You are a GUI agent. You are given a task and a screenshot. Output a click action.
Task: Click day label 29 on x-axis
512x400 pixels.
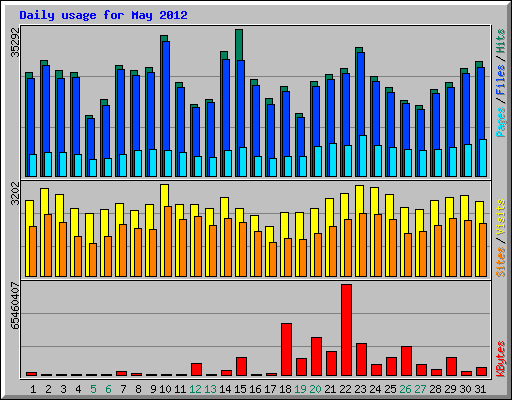pyautogui.click(x=450, y=389)
